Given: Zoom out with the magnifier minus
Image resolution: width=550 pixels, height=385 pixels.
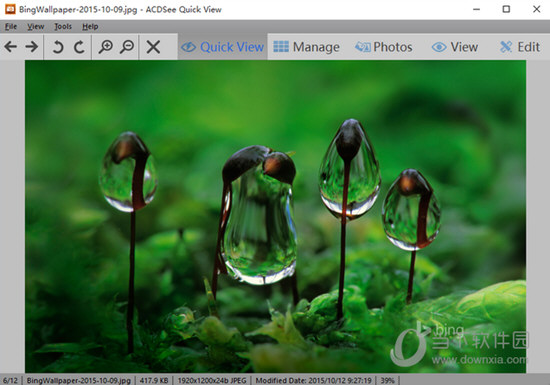Looking at the screenshot, I should pyautogui.click(x=127, y=47).
